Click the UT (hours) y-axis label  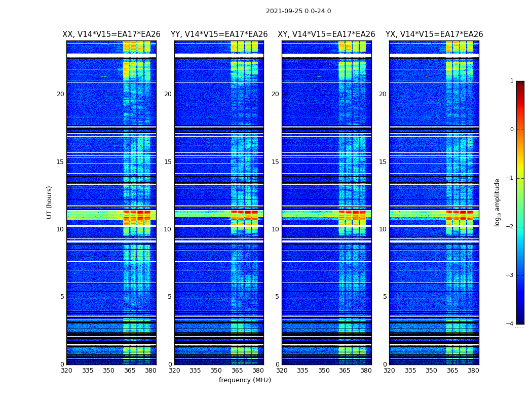[x=50, y=202]
